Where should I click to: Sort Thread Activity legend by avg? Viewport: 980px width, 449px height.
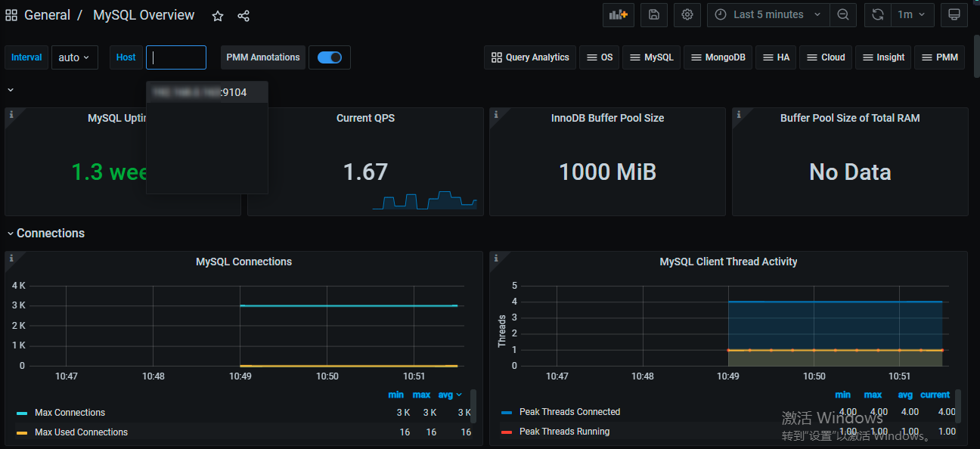click(x=905, y=395)
